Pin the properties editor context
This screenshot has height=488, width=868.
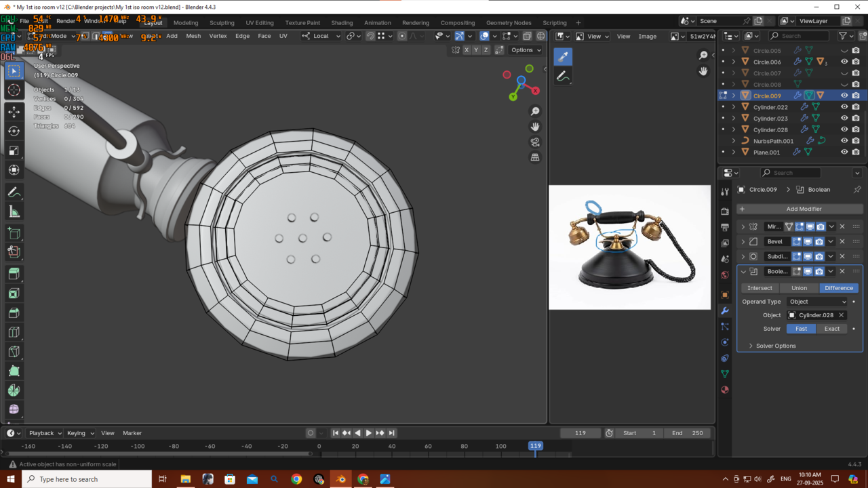click(x=857, y=190)
